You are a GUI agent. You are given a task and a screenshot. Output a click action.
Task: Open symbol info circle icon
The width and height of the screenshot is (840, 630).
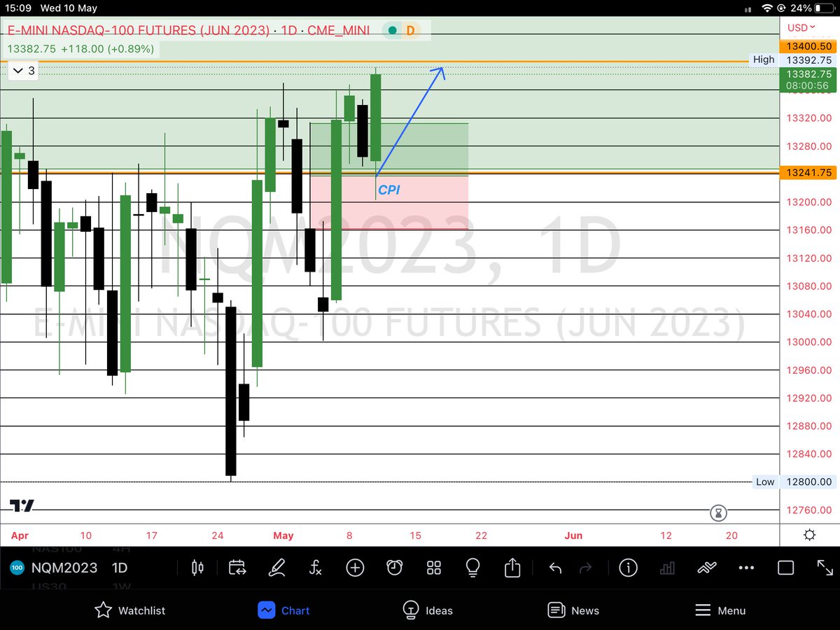[x=628, y=568]
